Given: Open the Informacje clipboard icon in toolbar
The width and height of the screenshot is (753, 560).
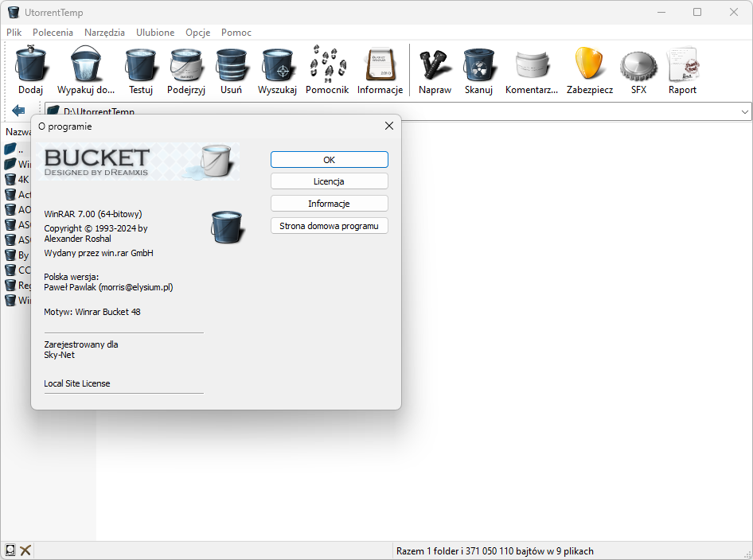Looking at the screenshot, I should pyautogui.click(x=380, y=64).
